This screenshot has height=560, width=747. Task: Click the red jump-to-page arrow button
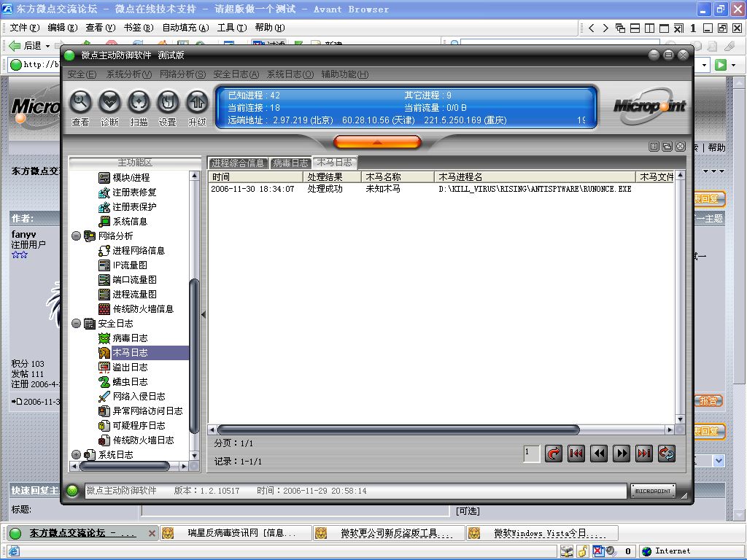click(553, 454)
